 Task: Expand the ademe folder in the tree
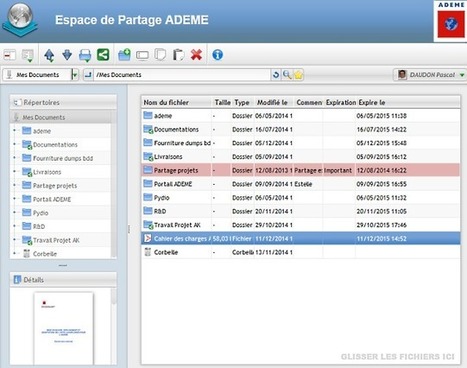pos(14,131)
